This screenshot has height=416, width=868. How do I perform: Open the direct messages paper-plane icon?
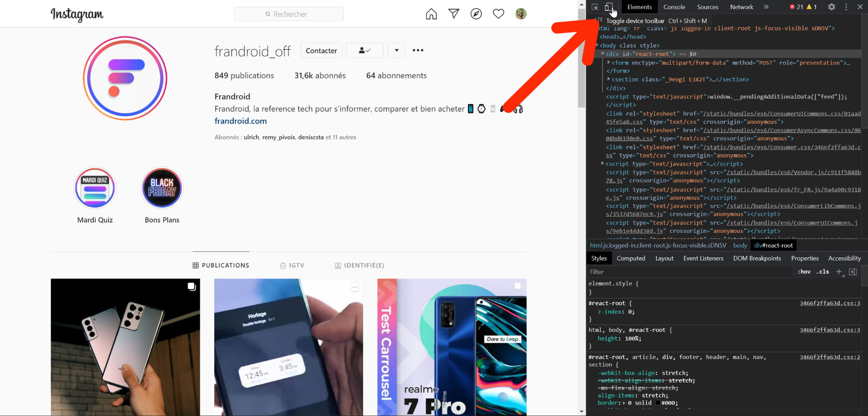coord(453,14)
